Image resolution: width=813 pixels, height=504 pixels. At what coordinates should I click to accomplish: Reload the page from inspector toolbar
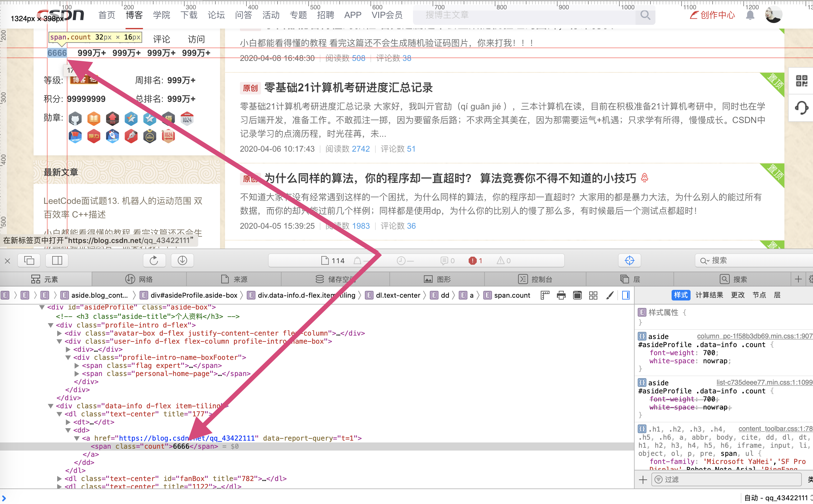[x=154, y=260]
